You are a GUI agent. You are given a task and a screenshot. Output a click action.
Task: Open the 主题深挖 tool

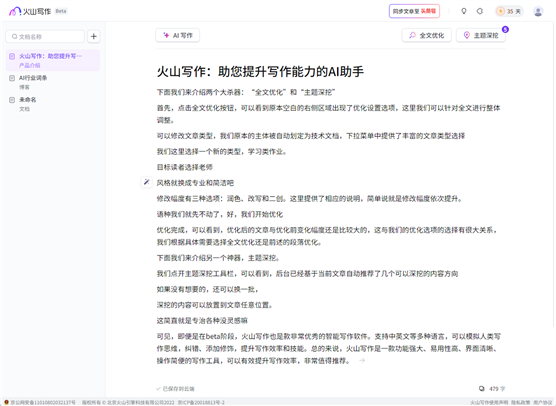tap(481, 35)
